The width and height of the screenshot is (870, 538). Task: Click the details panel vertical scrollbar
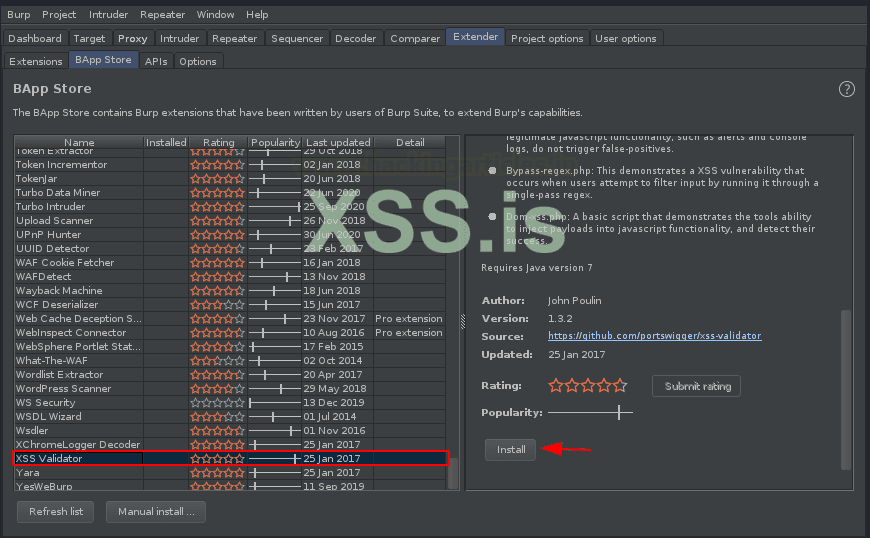(x=846, y=388)
